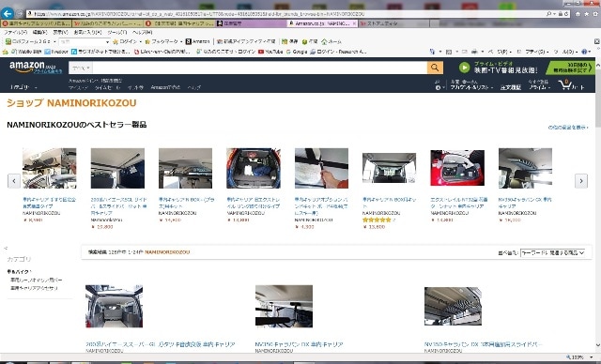Screen dimensions: 601x364
Task: Open the first search result van image
Action: (115, 306)
